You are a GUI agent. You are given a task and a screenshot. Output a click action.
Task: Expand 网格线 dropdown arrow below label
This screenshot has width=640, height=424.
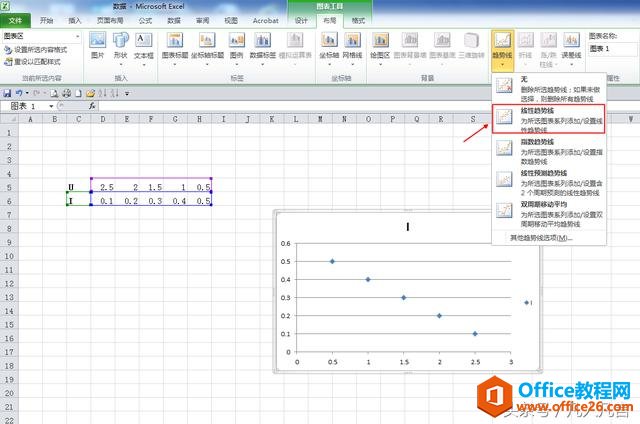352,64
